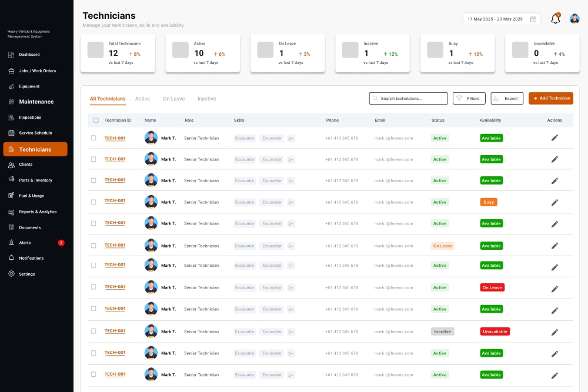The image size is (588, 392).
Task: Select checkbox of the row with On Leave status
Action: 93,246
